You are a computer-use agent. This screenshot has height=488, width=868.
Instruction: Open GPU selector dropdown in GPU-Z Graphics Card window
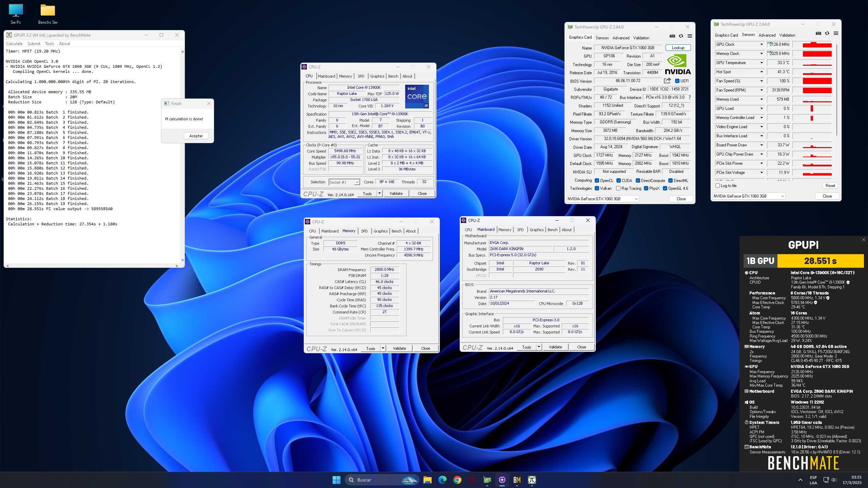click(603, 199)
